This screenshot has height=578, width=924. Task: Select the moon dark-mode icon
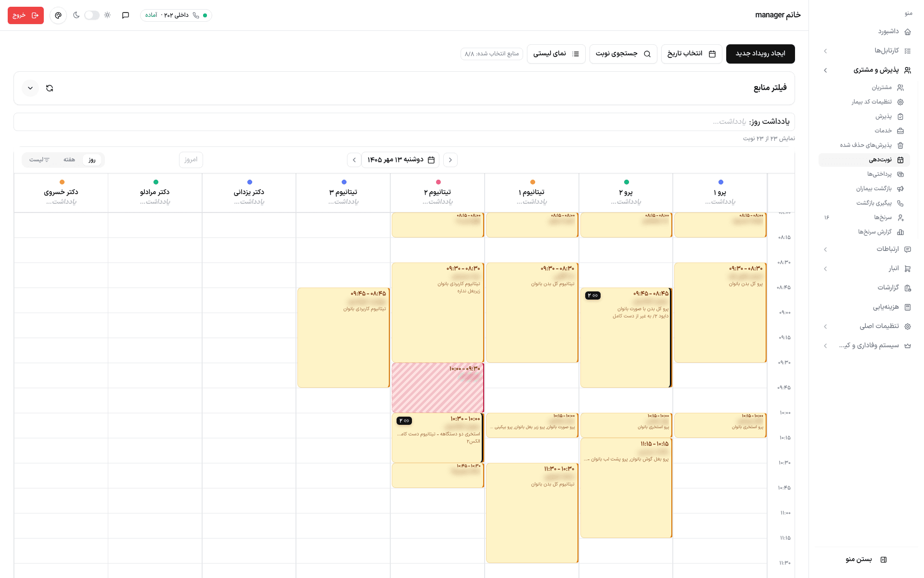pos(76,15)
